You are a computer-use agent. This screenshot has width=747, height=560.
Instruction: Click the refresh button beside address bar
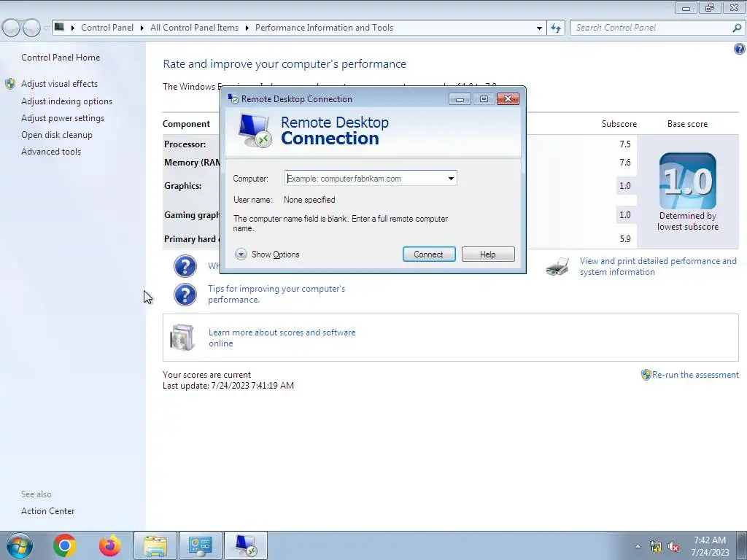click(556, 28)
